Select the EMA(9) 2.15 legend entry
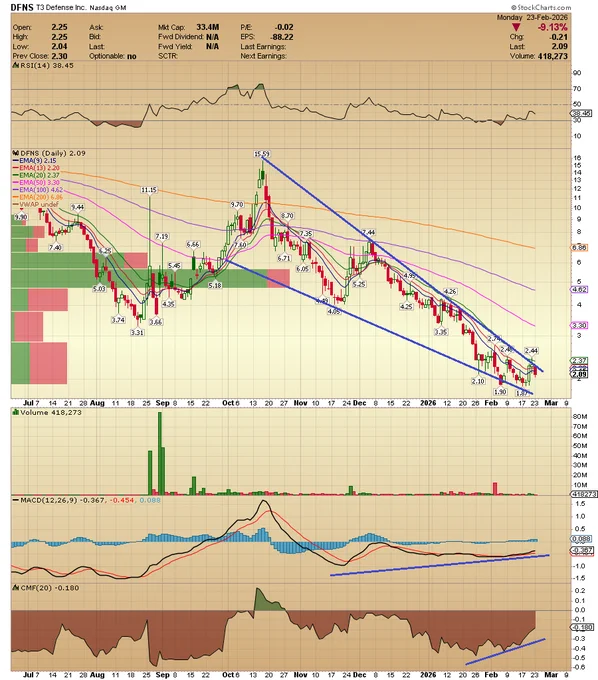This screenshot has width=598, height=680. pos(37,160)
